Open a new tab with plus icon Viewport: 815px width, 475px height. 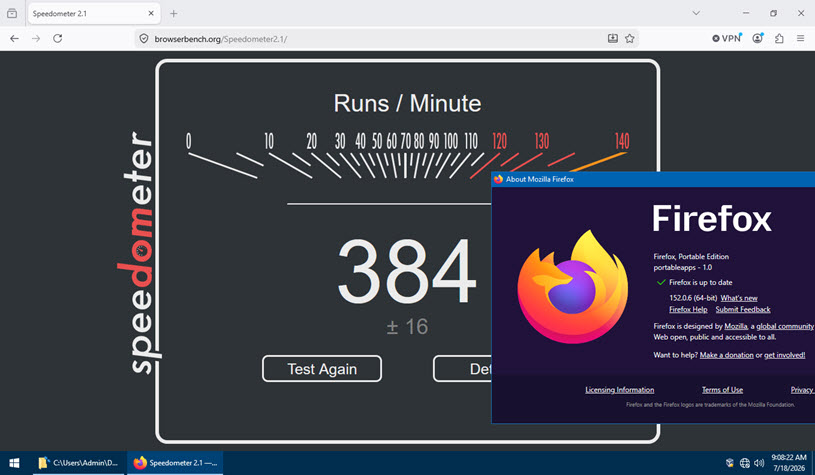click(x=174, y=14)
